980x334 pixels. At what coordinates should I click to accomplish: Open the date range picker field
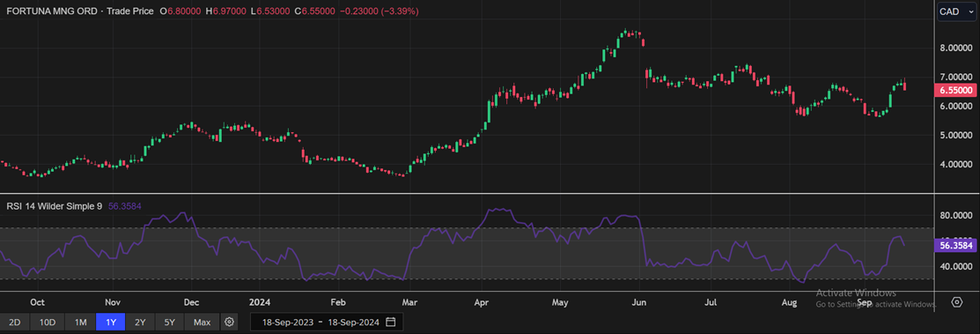[x=327, y=323]
